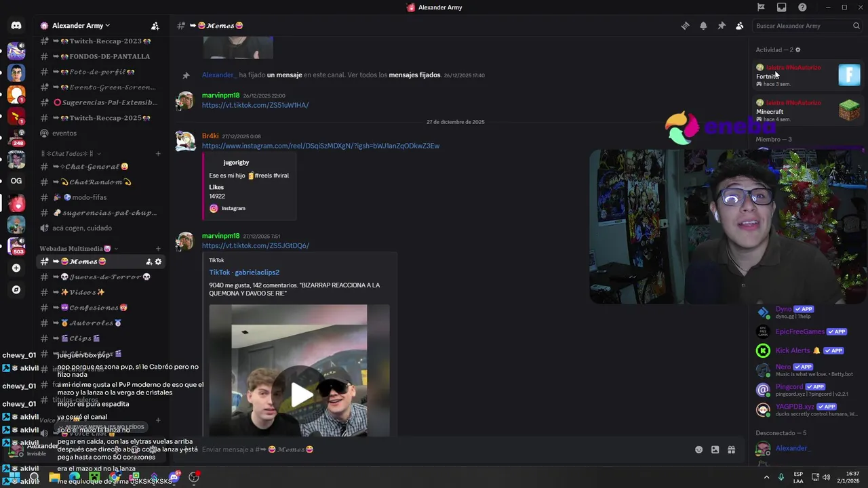This screenshot has width=868, height=488.
Task: Select Dyno app in member list
Action: click(807, 312)
